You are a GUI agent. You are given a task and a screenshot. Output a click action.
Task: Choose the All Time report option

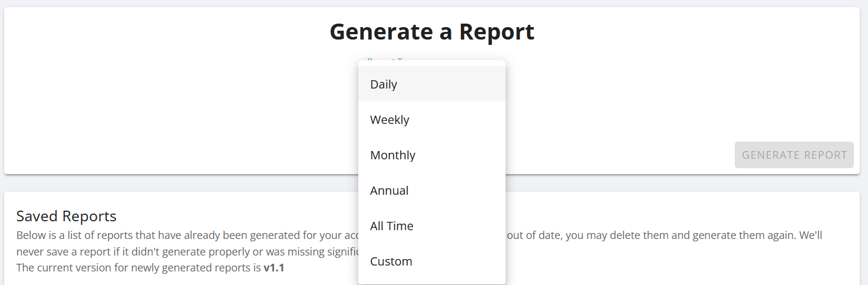point(431,225)
